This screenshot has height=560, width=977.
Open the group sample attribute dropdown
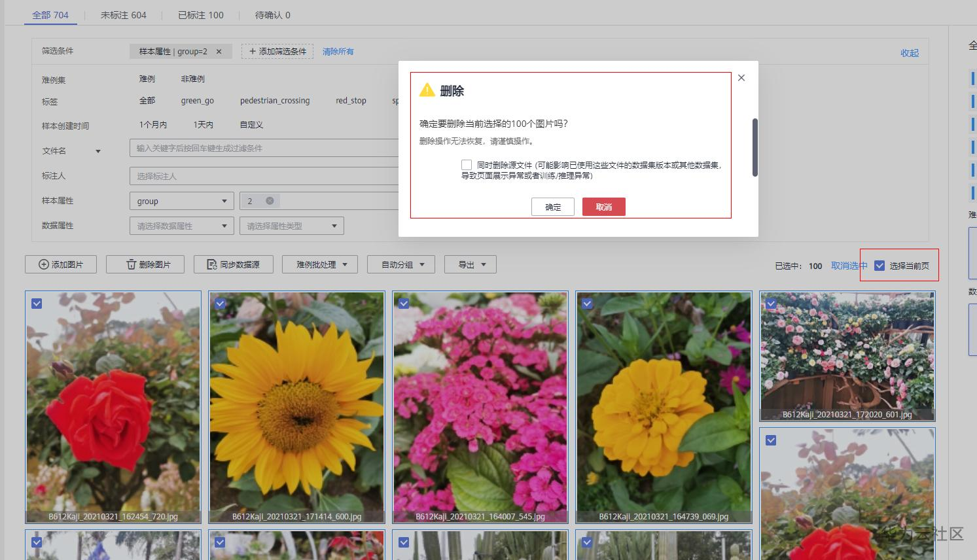pos(182,201)
